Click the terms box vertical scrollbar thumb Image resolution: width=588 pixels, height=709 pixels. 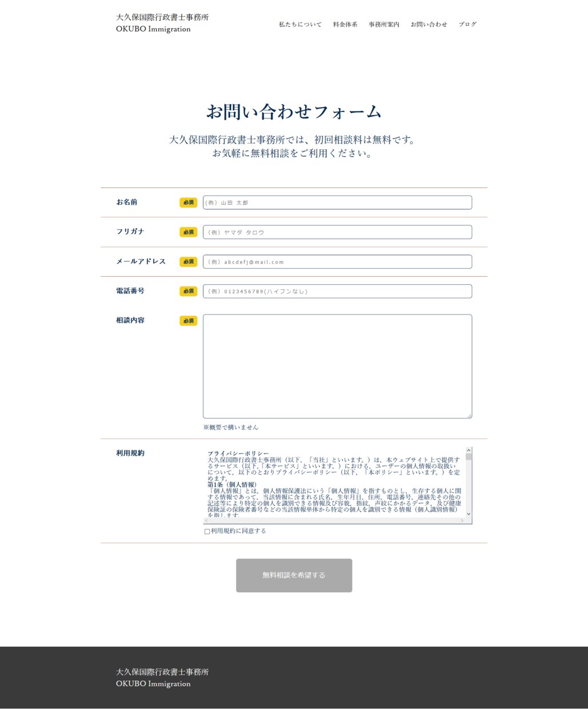click(469, 456)
